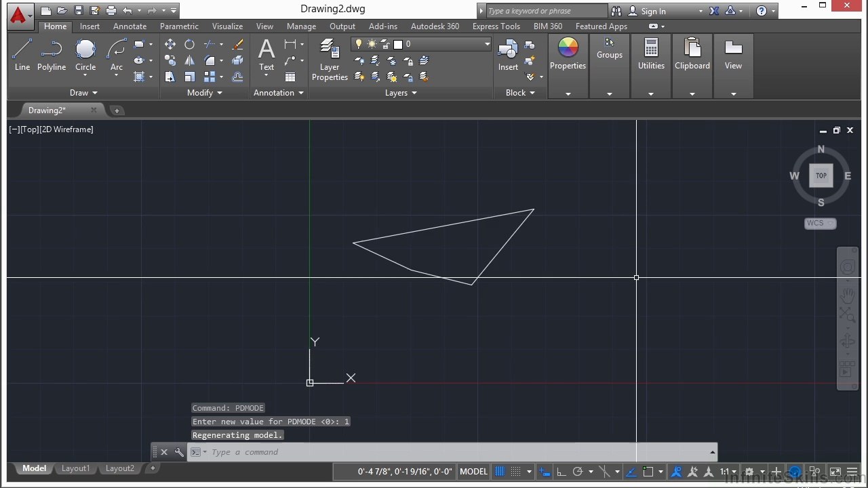Select the Erase tool

[x=237, y=44]
